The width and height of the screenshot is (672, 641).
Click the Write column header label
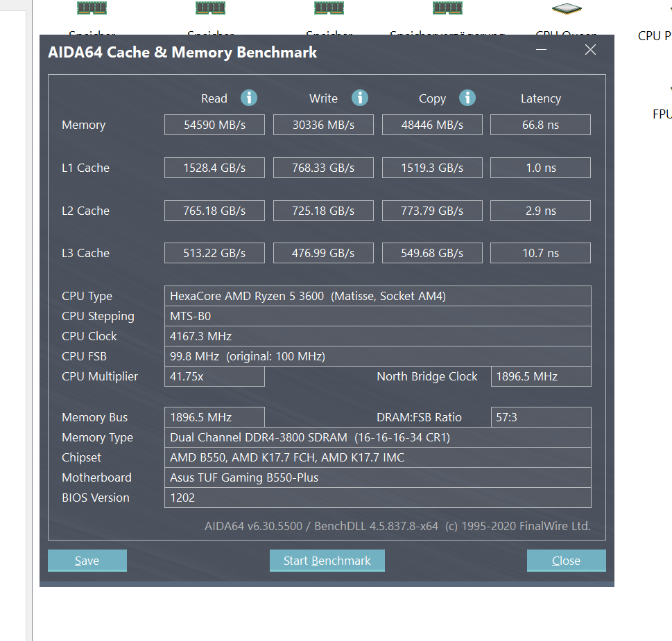[x=323, y=98]
